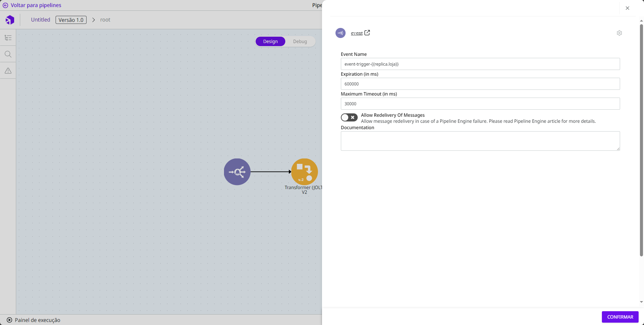This screenshot has width=644, height=325.
Task: Click the Maximum Timeout input field
Action: tap(480, 104)
